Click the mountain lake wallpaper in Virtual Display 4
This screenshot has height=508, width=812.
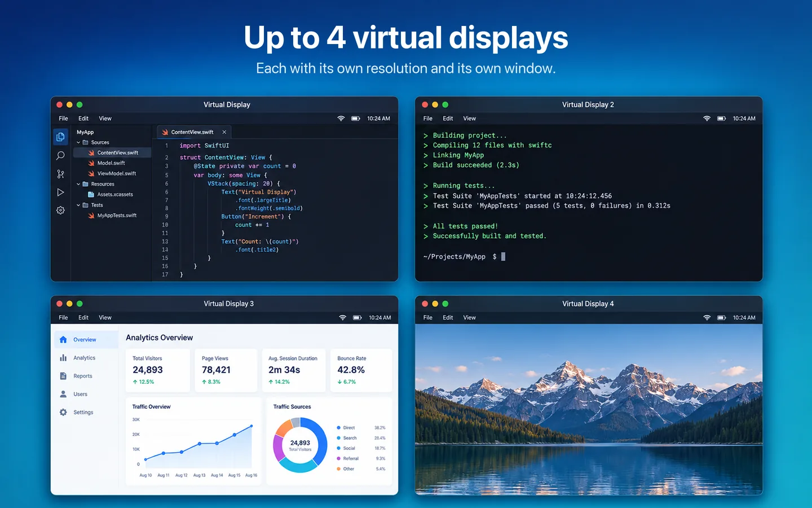click(589, 409)
